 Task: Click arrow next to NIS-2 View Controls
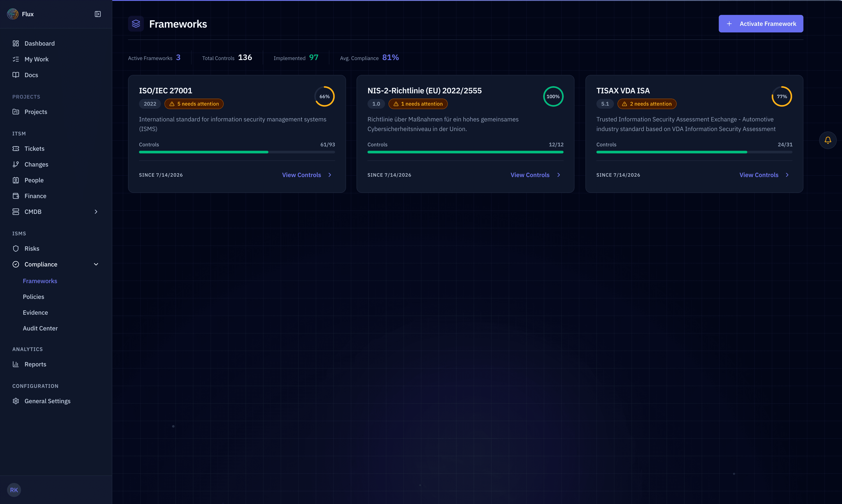559,175
